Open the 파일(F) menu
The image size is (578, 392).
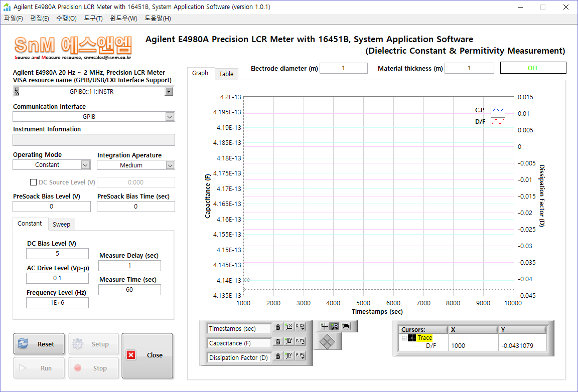coord(14,19)
